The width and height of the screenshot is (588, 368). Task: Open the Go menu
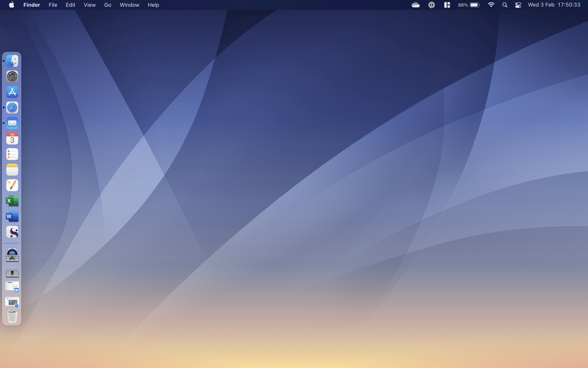[108, 5]
